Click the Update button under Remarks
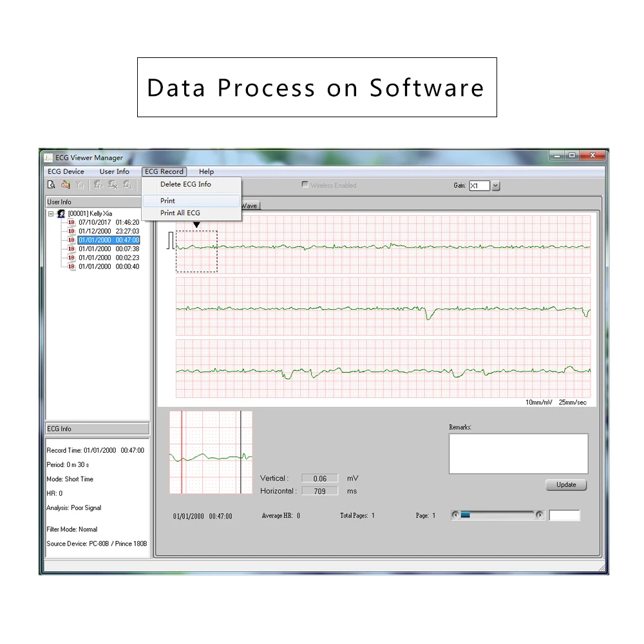The width and height of the screenshot is (644, 644). point(566,485)
